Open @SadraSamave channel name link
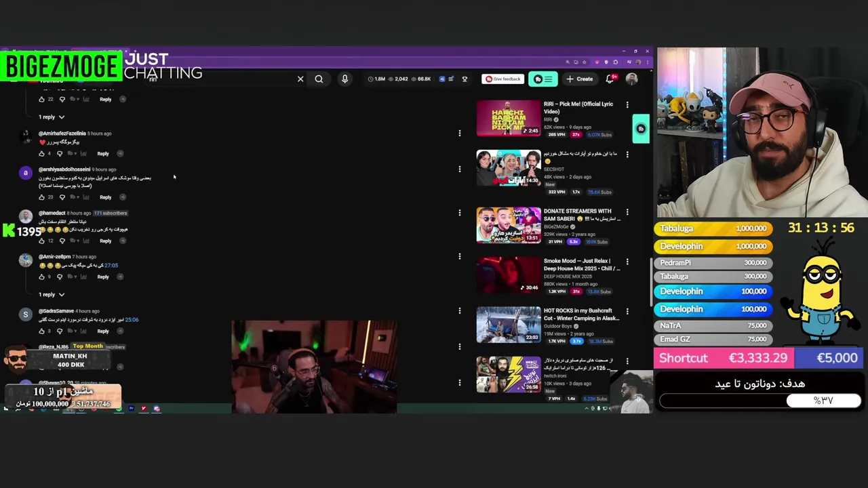The image size is (868, 488). point(56,311)
